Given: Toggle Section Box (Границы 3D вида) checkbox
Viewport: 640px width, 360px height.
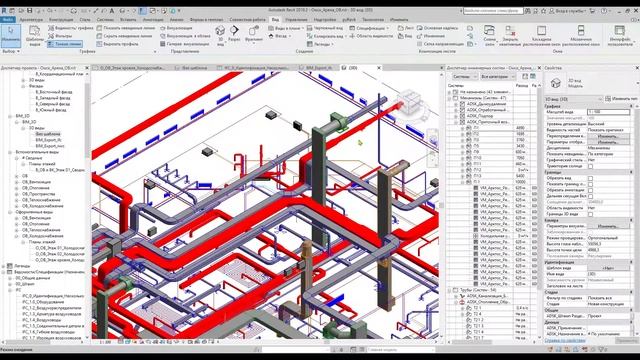Looking at the screenshot, I should pyautogui.click(x=590, y=214).
